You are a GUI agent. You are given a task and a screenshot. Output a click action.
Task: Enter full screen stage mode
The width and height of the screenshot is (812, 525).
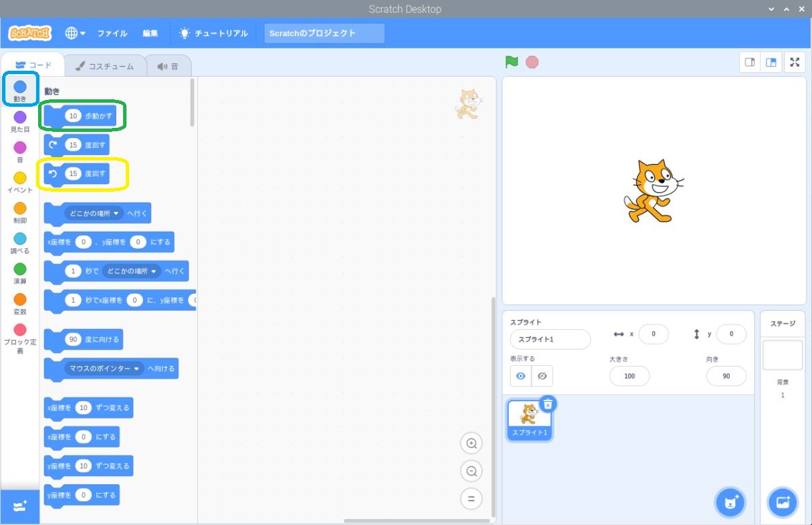pos(795,62)
